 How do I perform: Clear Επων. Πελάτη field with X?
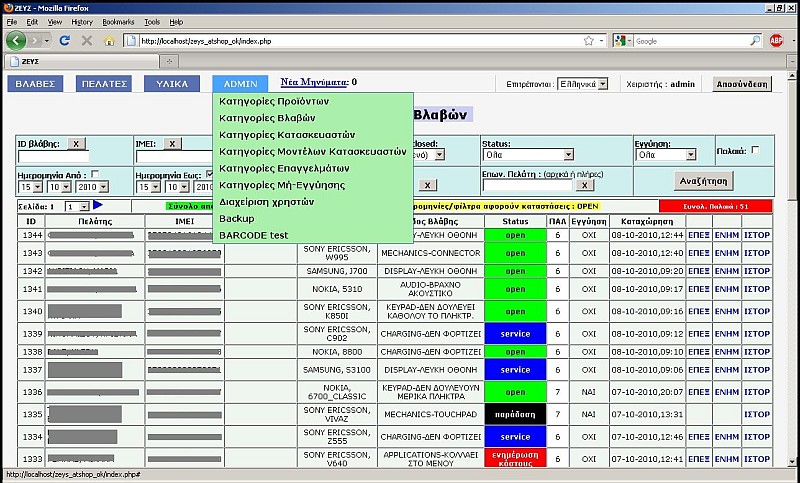tap(585, 185)
